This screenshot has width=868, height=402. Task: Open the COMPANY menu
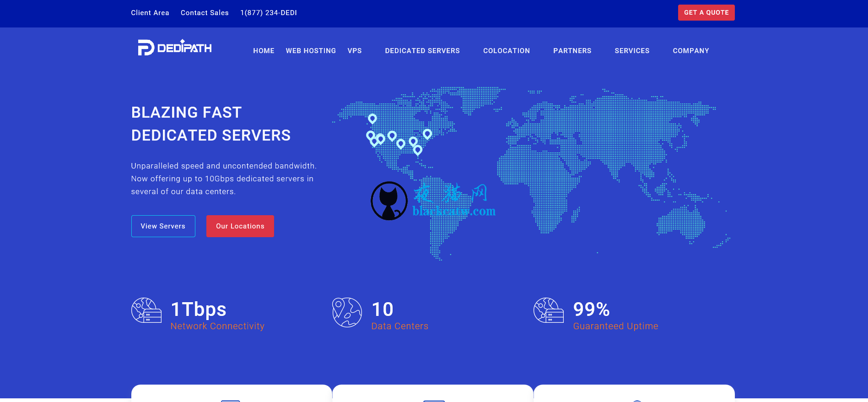pyautogui.click(x=691, y=51)
